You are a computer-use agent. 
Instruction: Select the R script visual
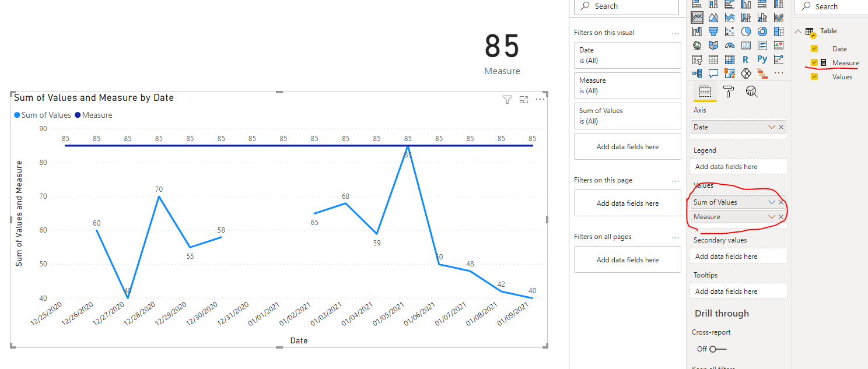point(746,59)
